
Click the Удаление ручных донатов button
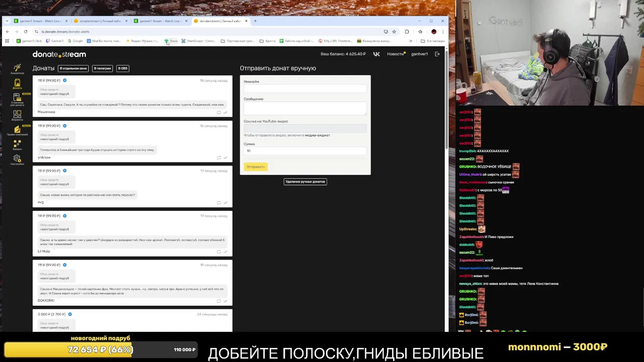click(x=305, y=182)
